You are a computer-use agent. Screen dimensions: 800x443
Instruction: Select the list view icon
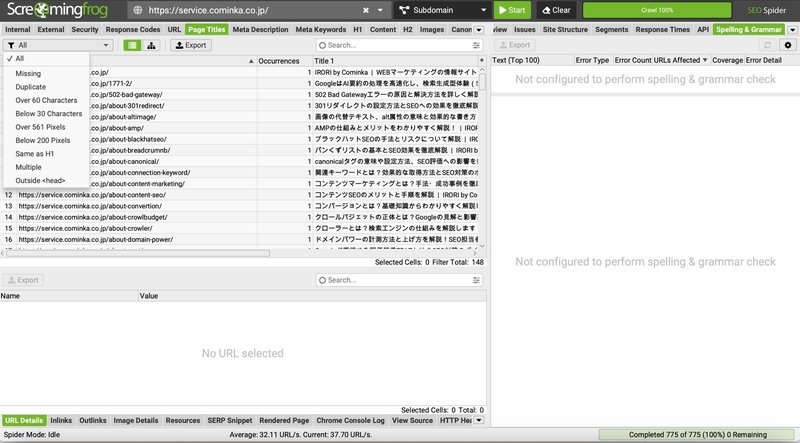(x=132, y=45)
